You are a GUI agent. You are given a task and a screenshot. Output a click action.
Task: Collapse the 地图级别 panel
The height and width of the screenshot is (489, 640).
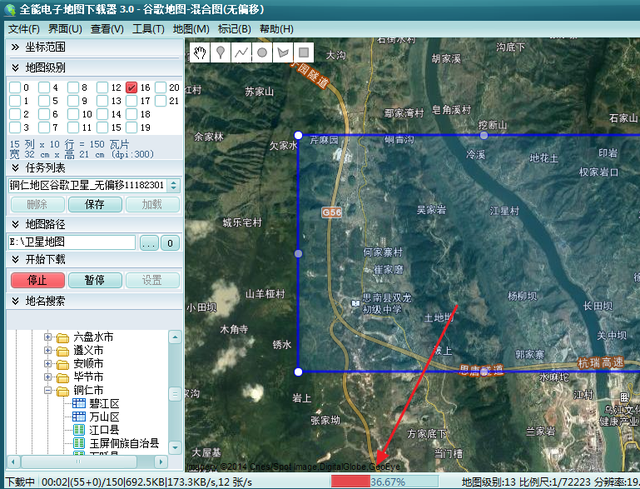(15, 67)
